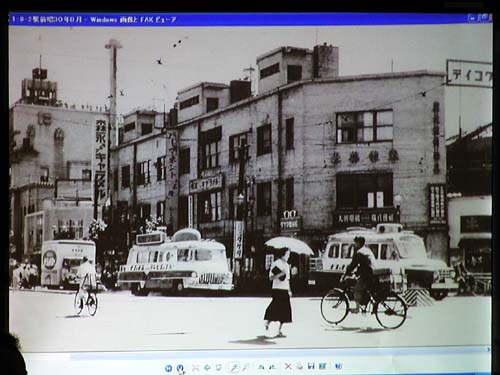The height and width of the screenshot is (375, 500).
Task: Go to the previous image
Action: [168, 368]
